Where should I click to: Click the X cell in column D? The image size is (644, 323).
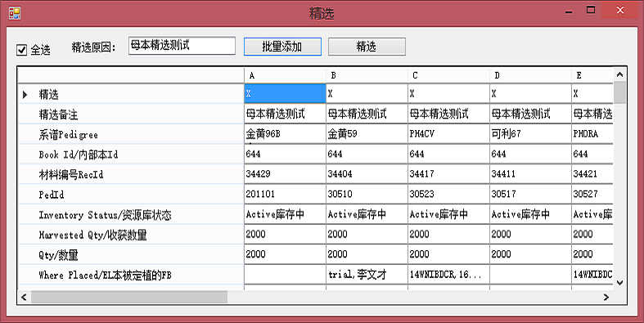click(530, 93)
